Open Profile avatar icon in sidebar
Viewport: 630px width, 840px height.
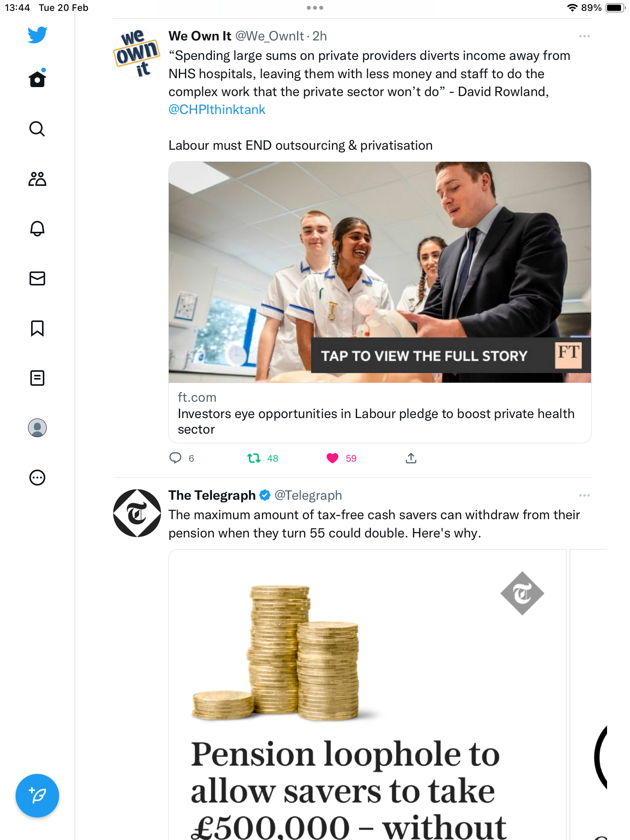pyautogui.click(x=37, y=427)
